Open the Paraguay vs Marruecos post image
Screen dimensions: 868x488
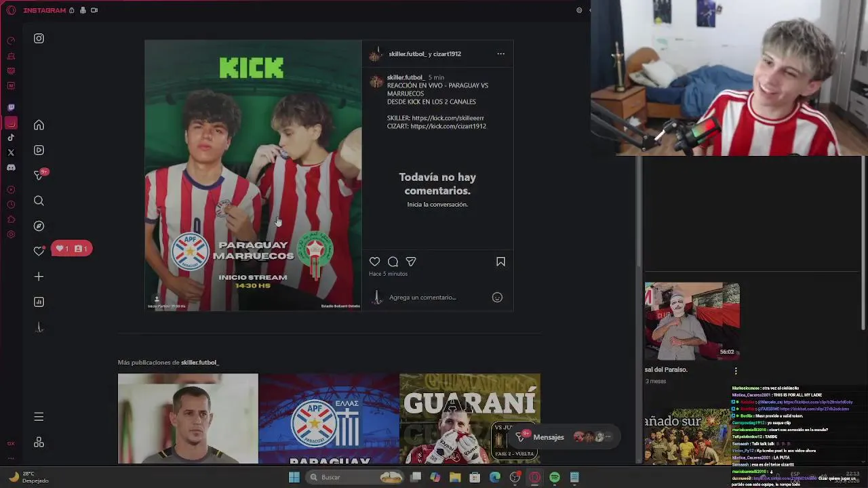[253, 176]
